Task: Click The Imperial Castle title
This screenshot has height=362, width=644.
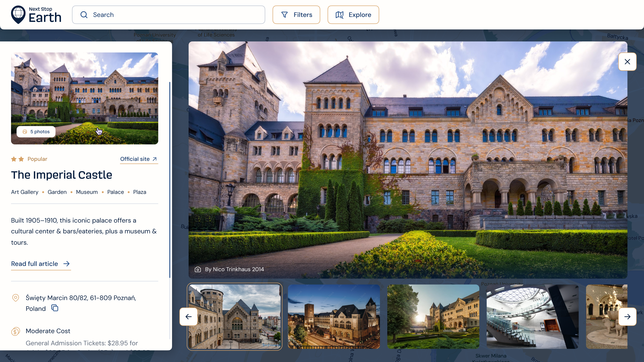Action: tap(62, 175)
